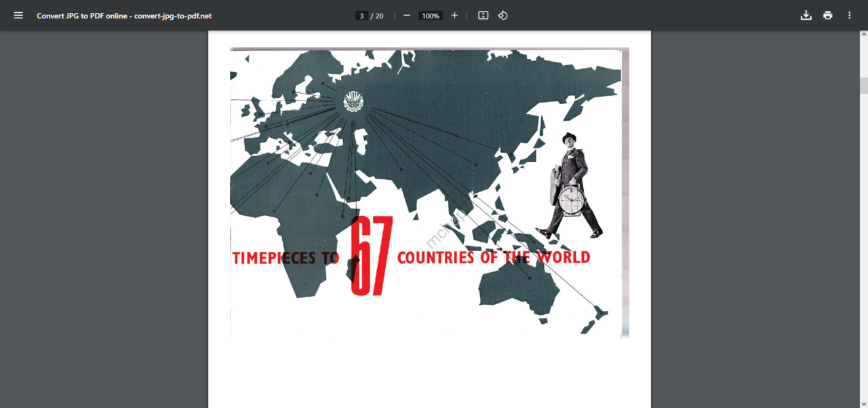
Task: Toggle the sidebar with the hamburger menu
Action: coord(18,15)
